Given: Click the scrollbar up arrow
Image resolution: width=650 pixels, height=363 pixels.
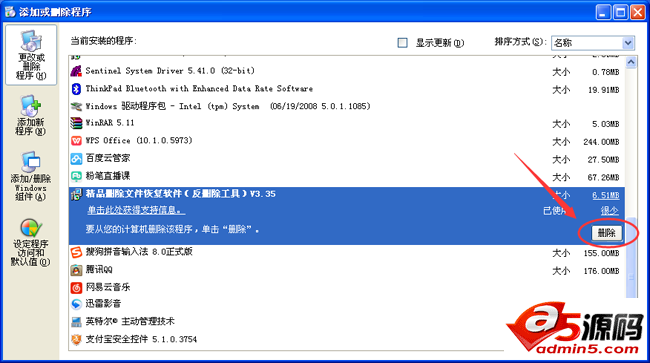Looking at the screenshot, I should coord(631,63).
